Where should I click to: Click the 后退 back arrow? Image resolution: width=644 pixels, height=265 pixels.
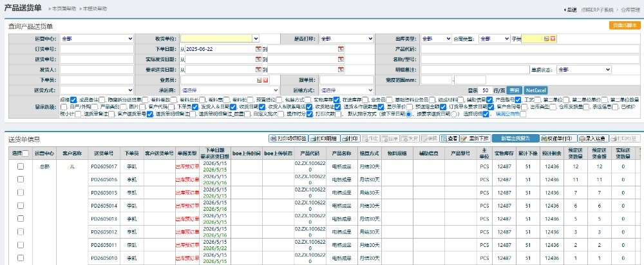[570, 10]
